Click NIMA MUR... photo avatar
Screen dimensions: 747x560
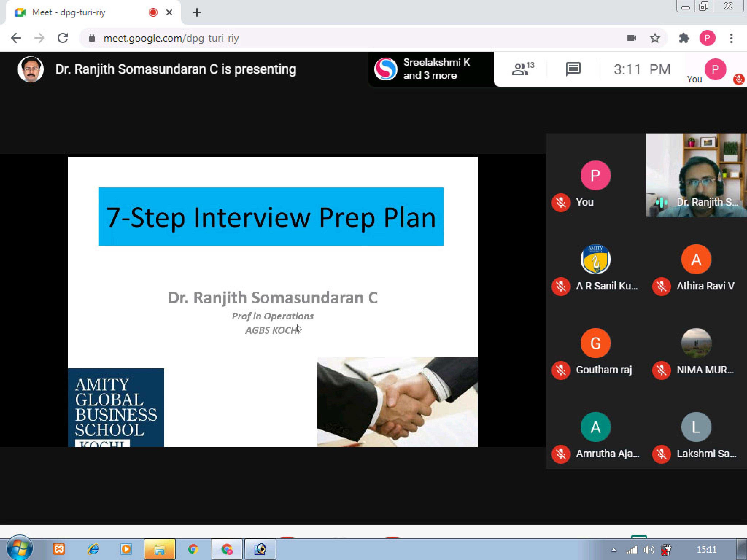click(x=696, y=343)
